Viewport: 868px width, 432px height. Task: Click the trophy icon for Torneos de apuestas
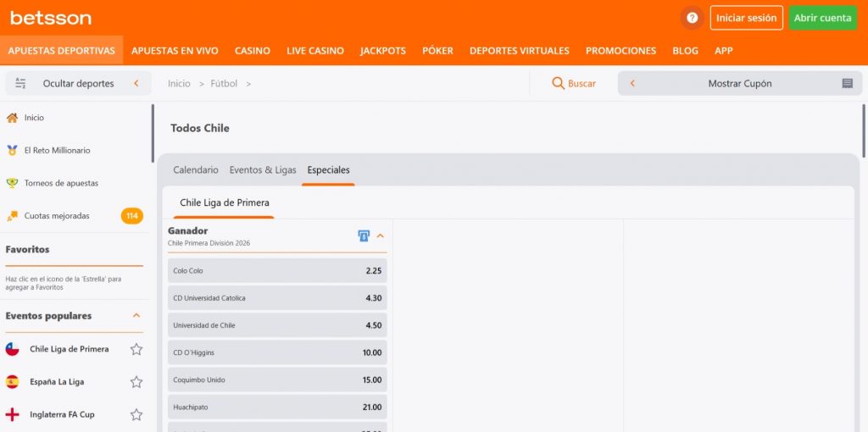pos(12,183)
